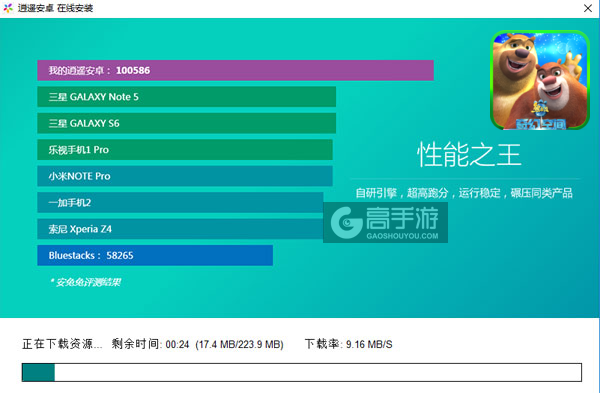
Task: Select the Bluestacks 58265 score bar
Action: click(155, 255)
